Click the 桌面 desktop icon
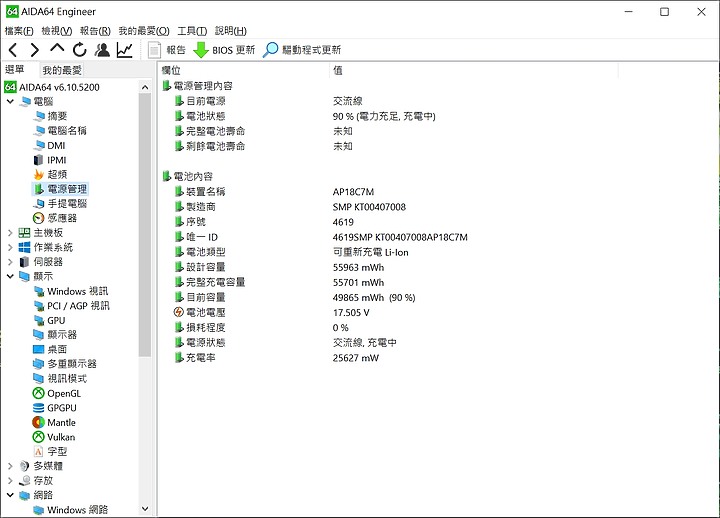 tap(39, 349)
